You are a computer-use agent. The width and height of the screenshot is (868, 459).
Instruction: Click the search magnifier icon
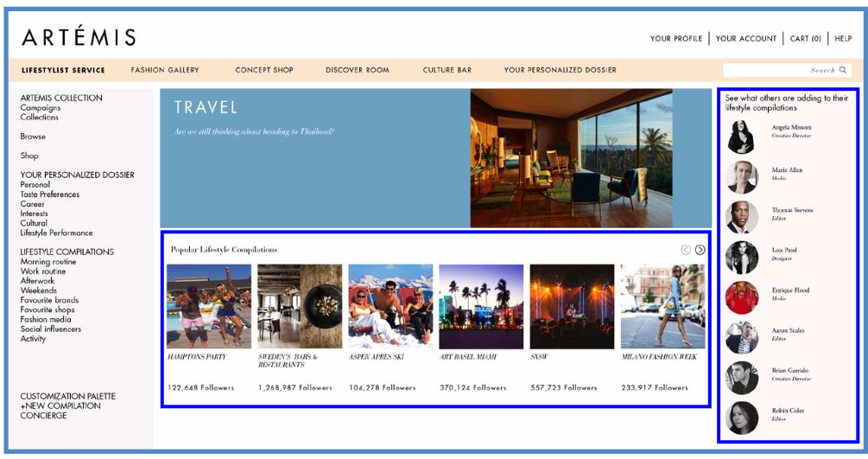[x=843, y=70]
